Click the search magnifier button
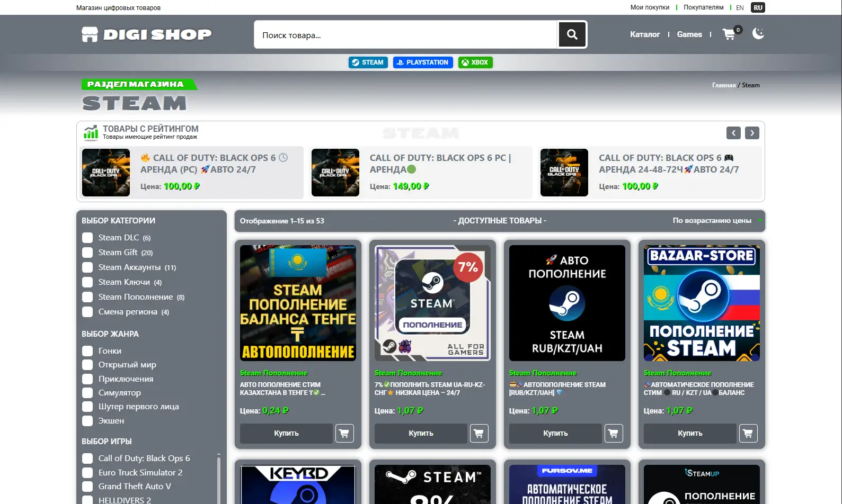 [x=572, y=34]
